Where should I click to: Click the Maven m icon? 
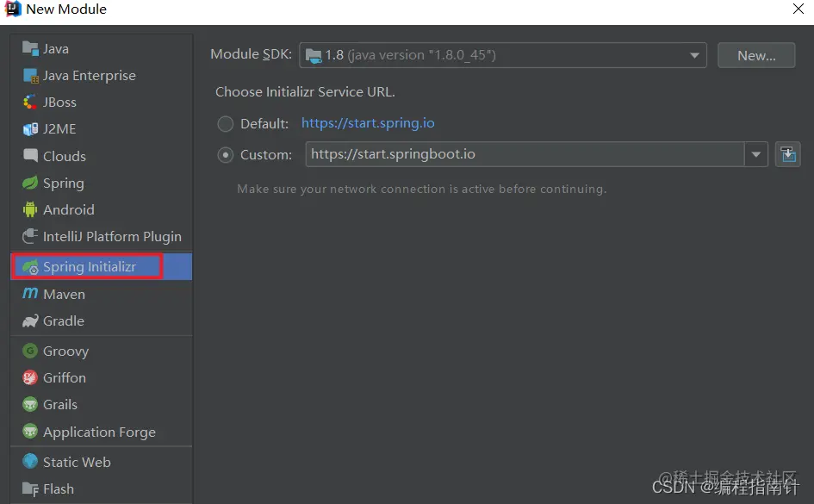tap(30, 293)
